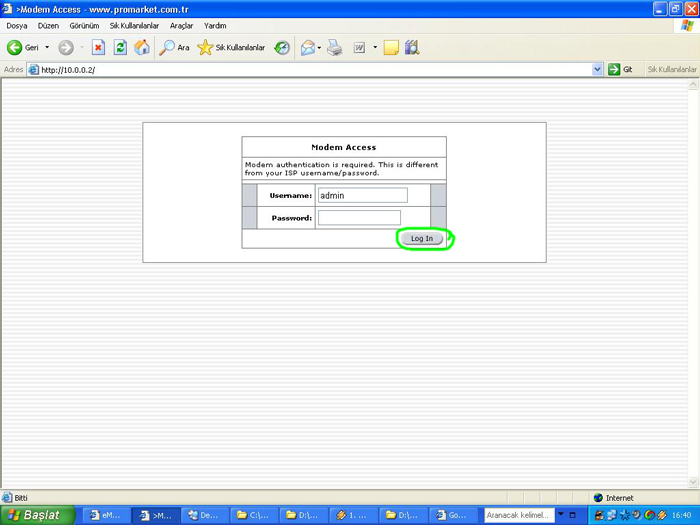
Task: Switch to the Go... taskbar window
Action: (x=453, y=515)
